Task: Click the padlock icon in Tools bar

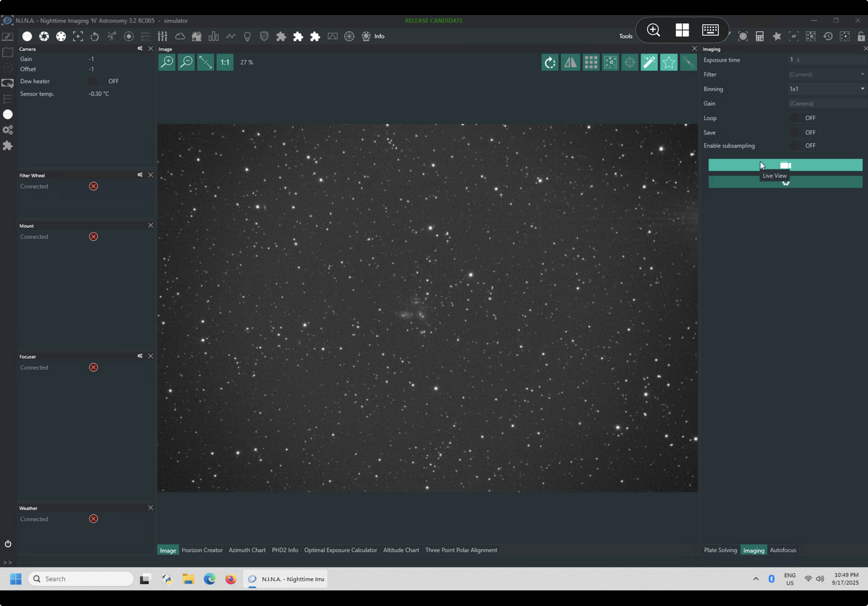Action: 862,36
